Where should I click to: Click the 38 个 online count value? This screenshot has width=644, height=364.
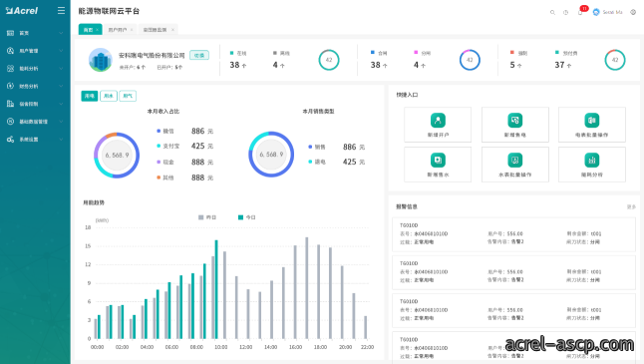coord(238,65)
